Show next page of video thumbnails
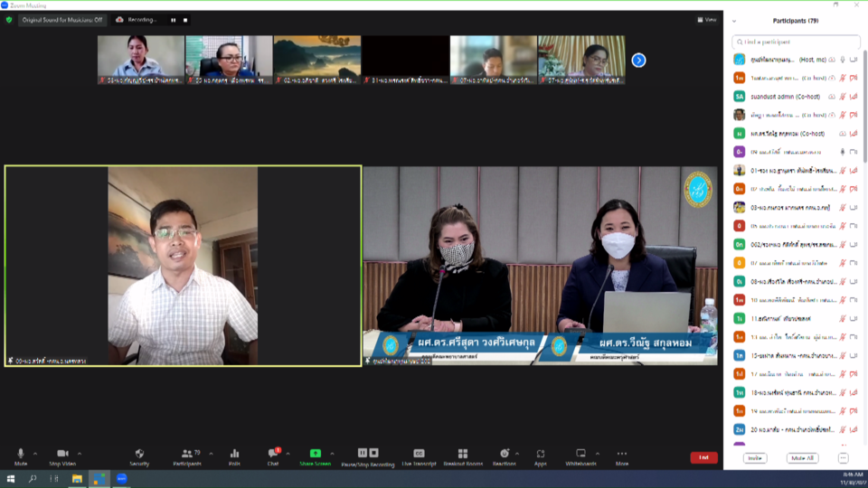 pyautogui.click(x=638, y=60)
